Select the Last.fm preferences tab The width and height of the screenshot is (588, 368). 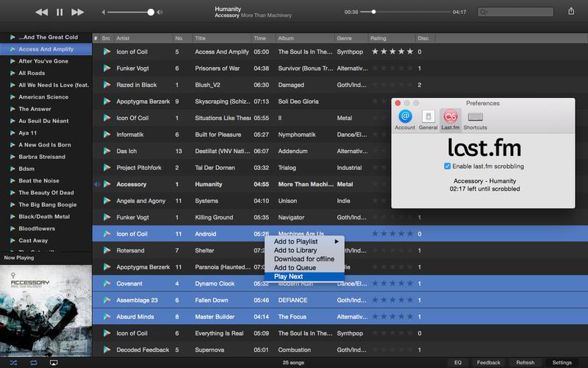[x=451, y=120]
